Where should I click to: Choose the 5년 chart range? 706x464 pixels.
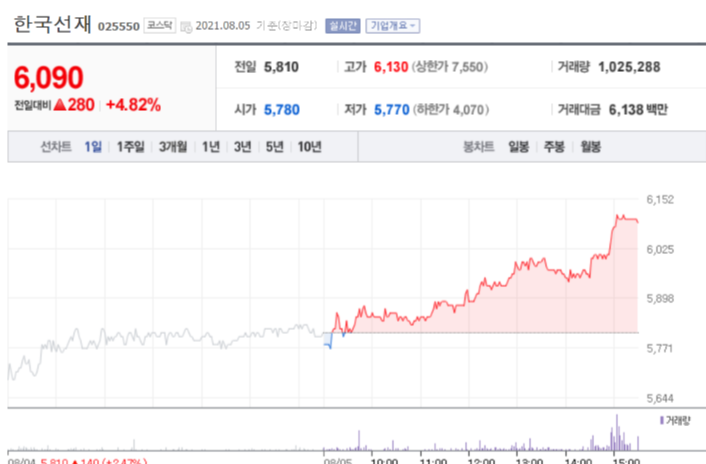click(273, 147)
